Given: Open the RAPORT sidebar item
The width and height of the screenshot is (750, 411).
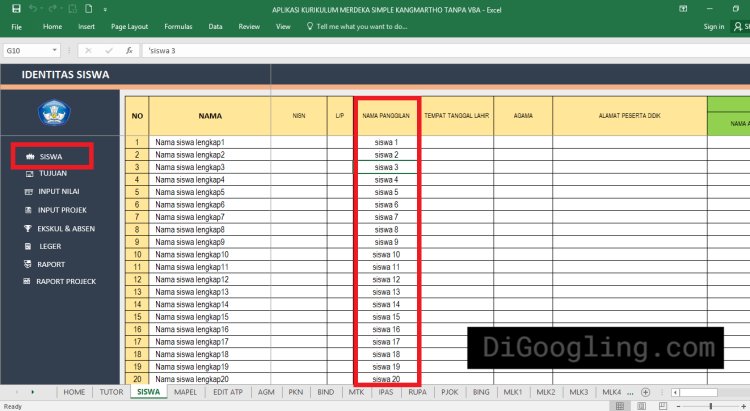Looking at the screenshot, I should (x=51, y=264).
